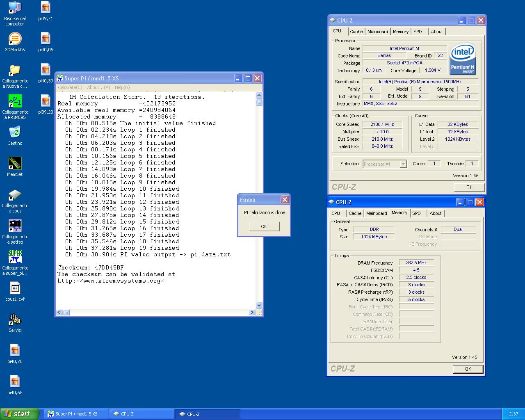Click the Core Voltage 1.584 V value
The width and height of the screenshot is (525, 420).
click(433, 70)
